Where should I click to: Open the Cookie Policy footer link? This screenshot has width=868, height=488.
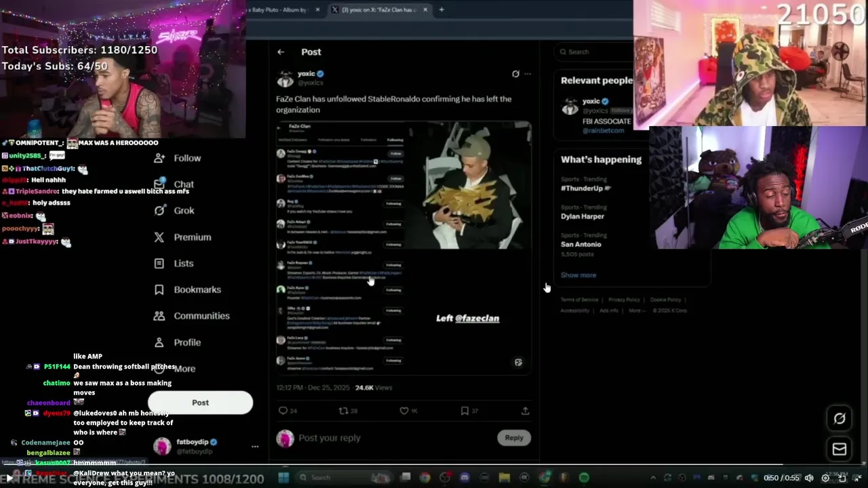coord(665,300)
